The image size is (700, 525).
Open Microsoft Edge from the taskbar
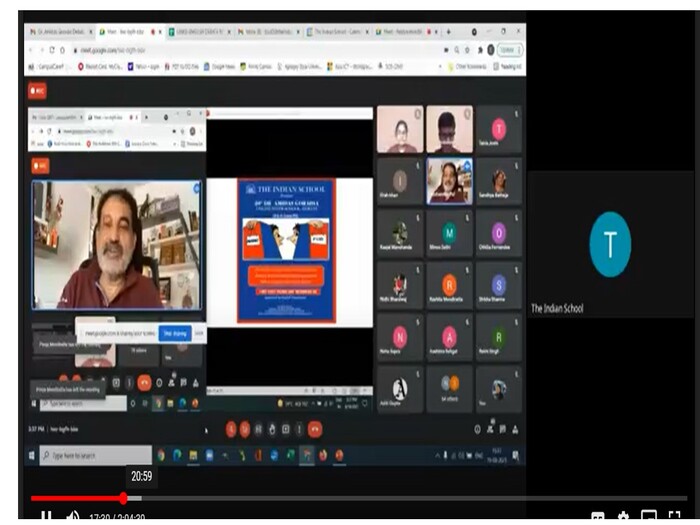point(177,455)
